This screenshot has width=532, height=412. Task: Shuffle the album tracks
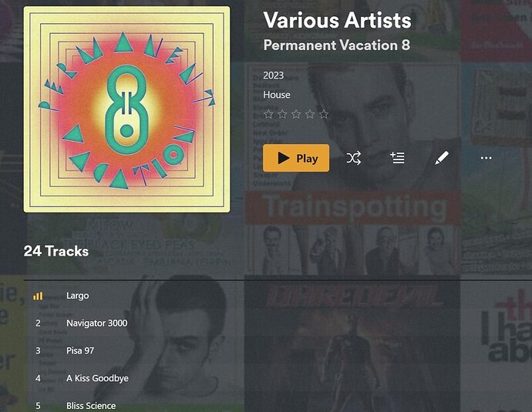(x=354, y=158)
